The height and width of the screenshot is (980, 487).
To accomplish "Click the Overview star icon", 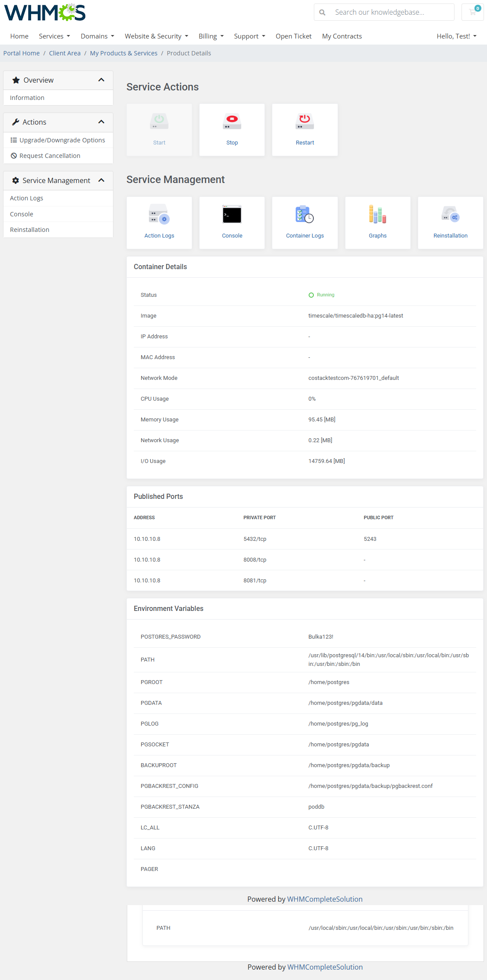I will (x=16, y=80).
